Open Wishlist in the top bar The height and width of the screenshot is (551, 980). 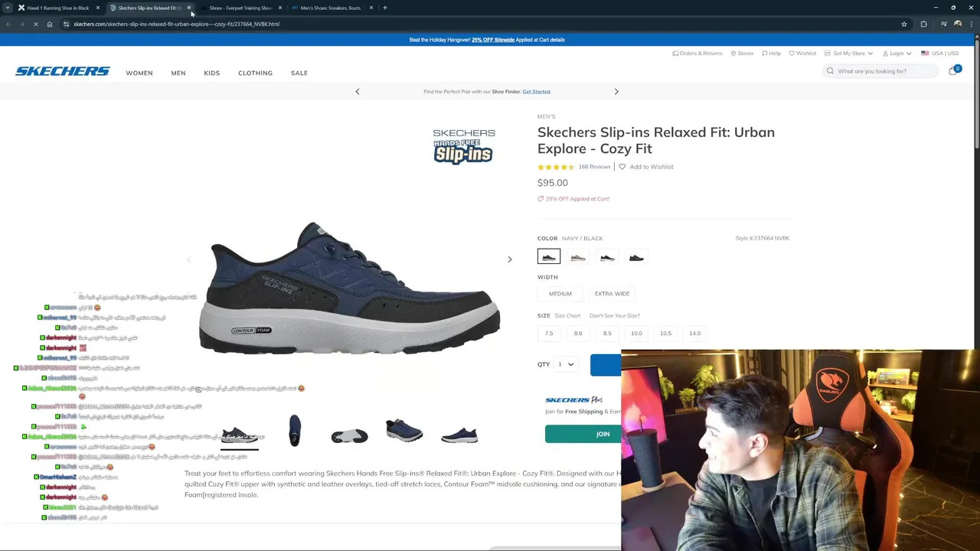tap(802, 54)
